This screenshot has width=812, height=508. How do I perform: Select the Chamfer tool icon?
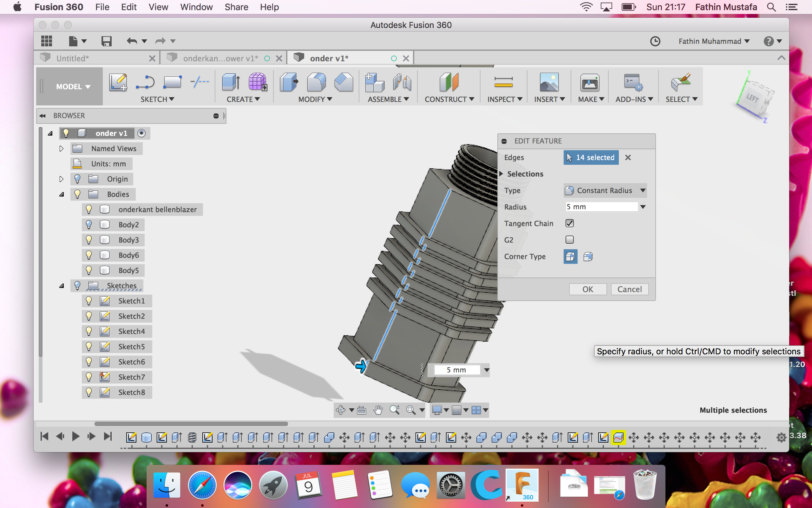[344, 82]
